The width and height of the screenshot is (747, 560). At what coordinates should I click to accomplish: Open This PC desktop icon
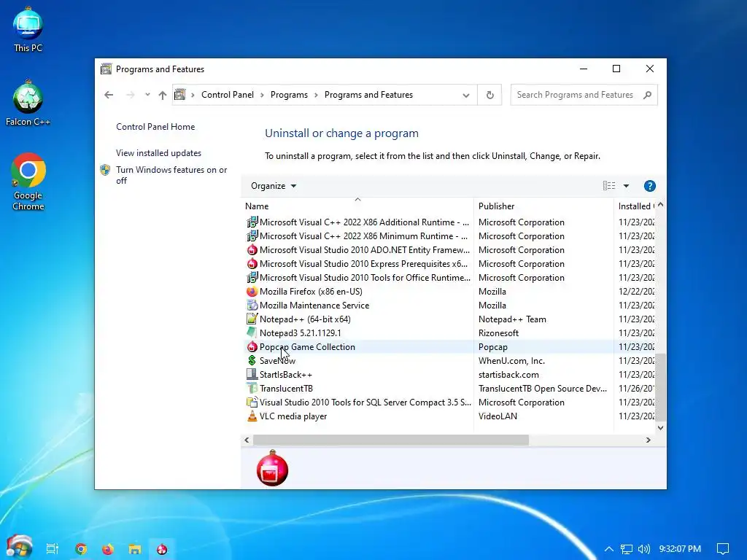pos(28,29)
